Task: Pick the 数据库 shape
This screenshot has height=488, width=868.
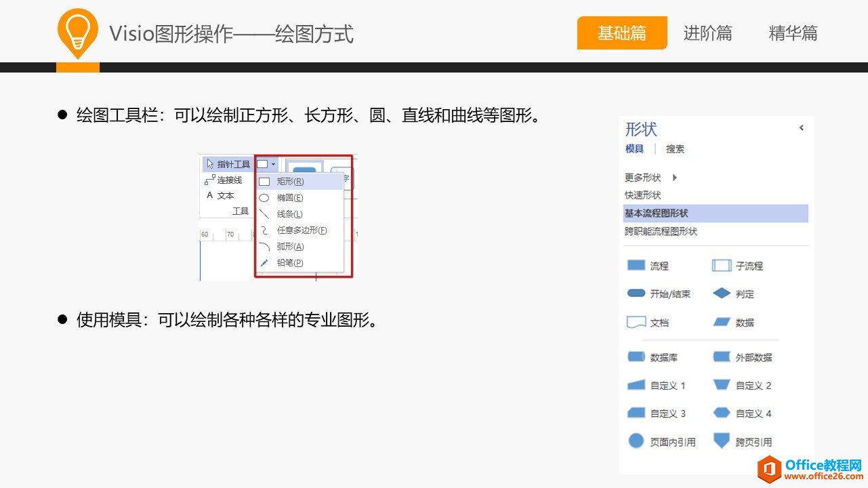Action: (x=652, y=357)
